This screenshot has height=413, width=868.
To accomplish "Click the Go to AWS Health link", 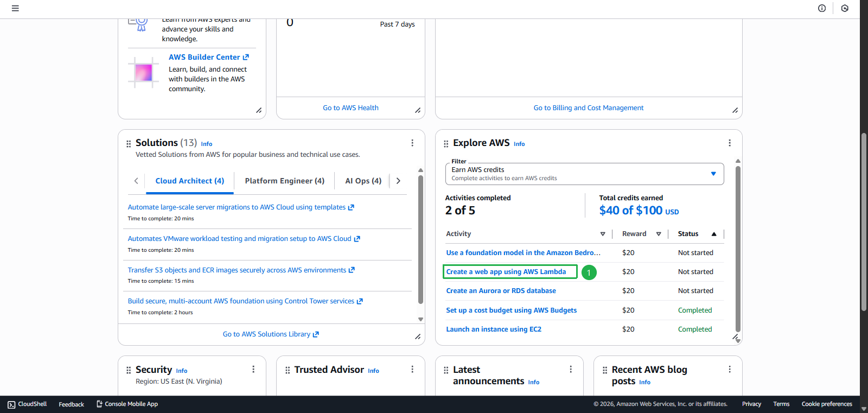I will coord(350,108).
